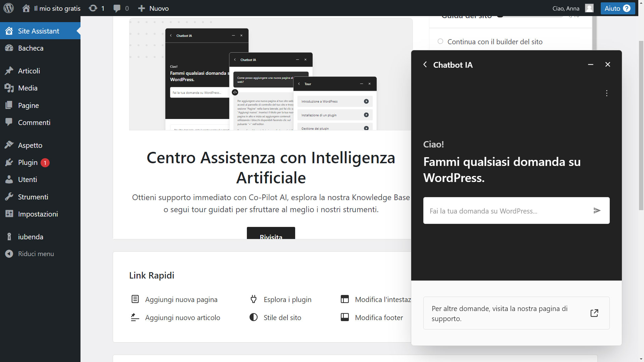Click the Esplora i plugin plug icon
644x362 pixels.
[254, 299]
